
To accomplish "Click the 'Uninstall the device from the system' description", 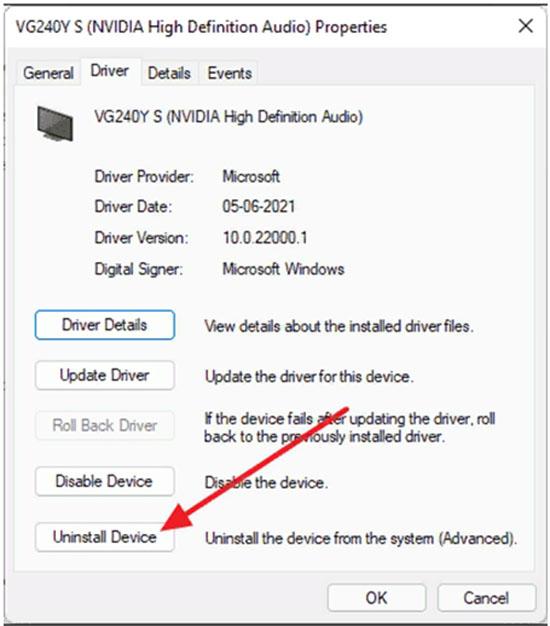I will 361,539.
